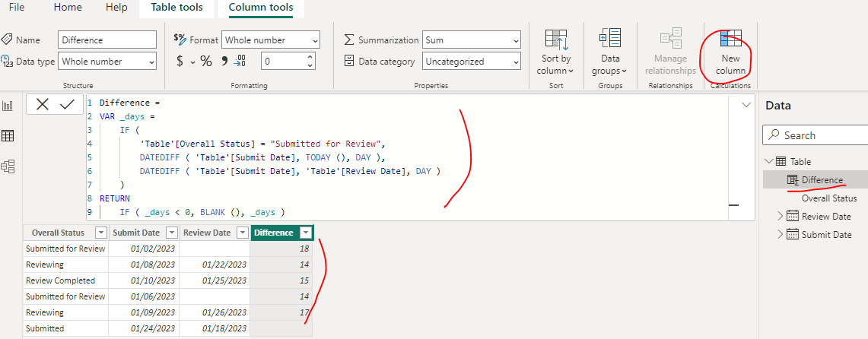Open the Format dropdown

pos(271,40)
